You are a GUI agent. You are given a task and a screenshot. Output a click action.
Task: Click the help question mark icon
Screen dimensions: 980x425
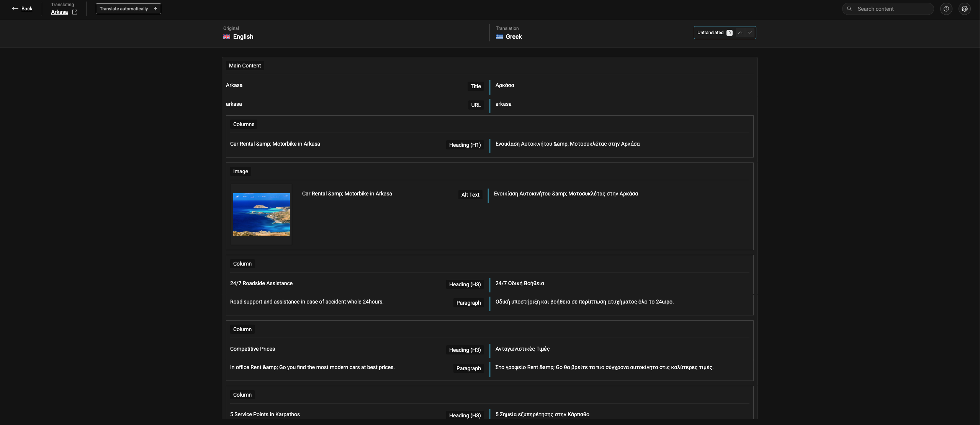tap(946, 9)
